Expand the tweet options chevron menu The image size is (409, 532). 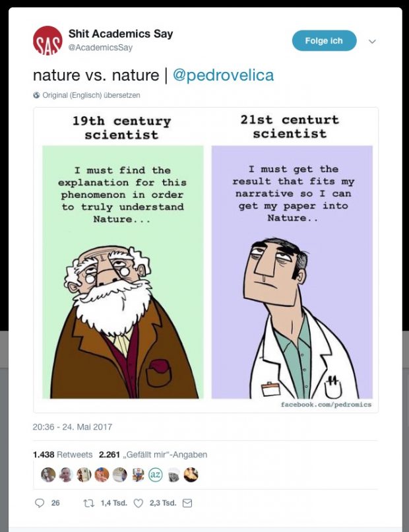pyautogui.click(x=372, y=42)
